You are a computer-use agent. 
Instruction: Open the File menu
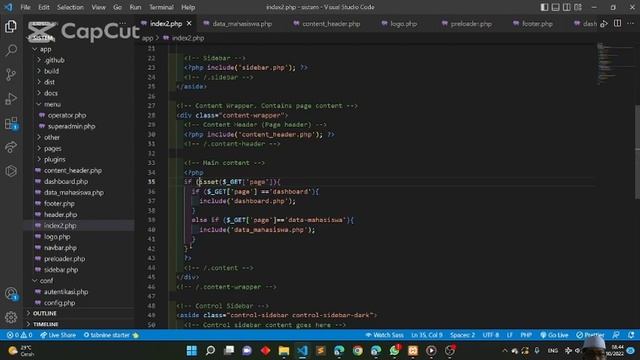pos(25,7)
